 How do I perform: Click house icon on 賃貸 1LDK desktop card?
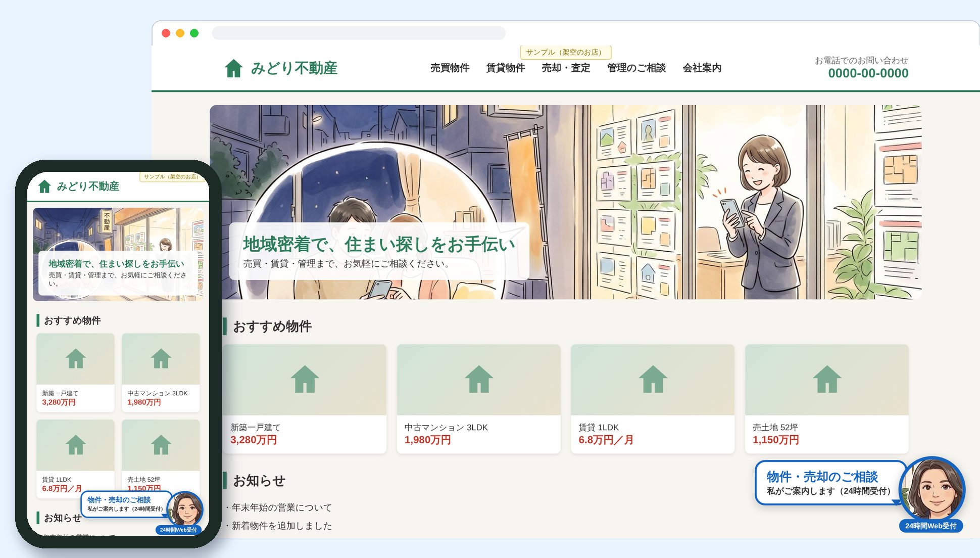click(x=653, y=379)
